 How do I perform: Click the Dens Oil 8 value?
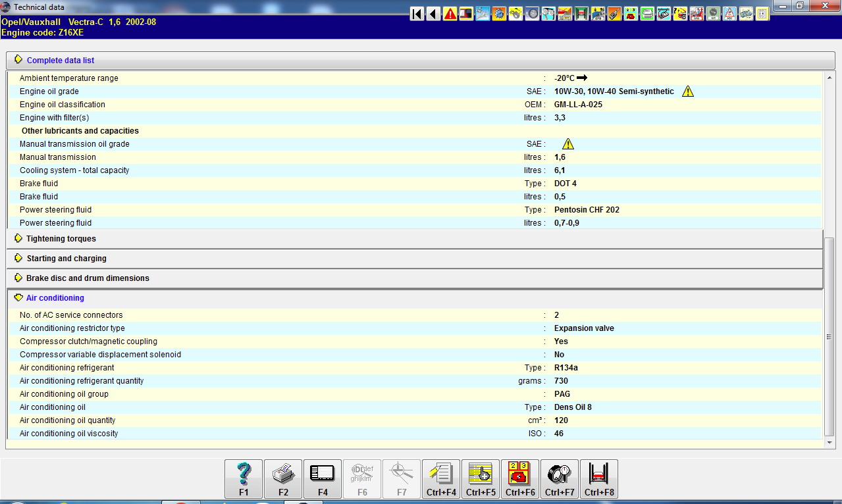click(x=573, y=407)
